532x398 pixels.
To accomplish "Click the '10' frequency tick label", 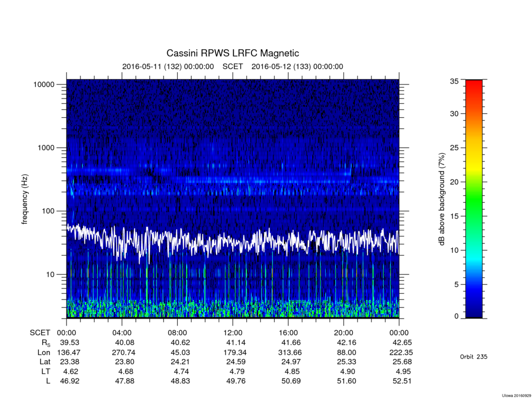I will tap(50, 275).
